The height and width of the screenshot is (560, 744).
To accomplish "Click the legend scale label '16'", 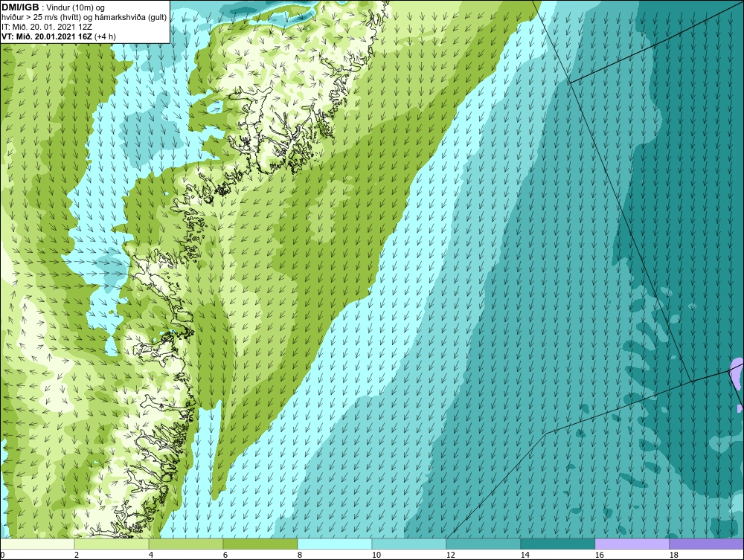I will click(x=599, y=555).
